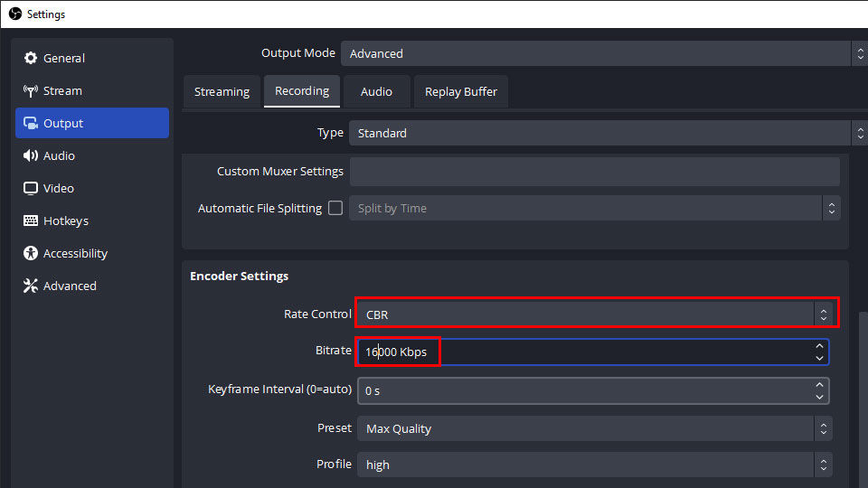The height and width of the screenshot is (488, 868).
Task: Select the Stream antenna icon
Action: click(x=31, y=90)
